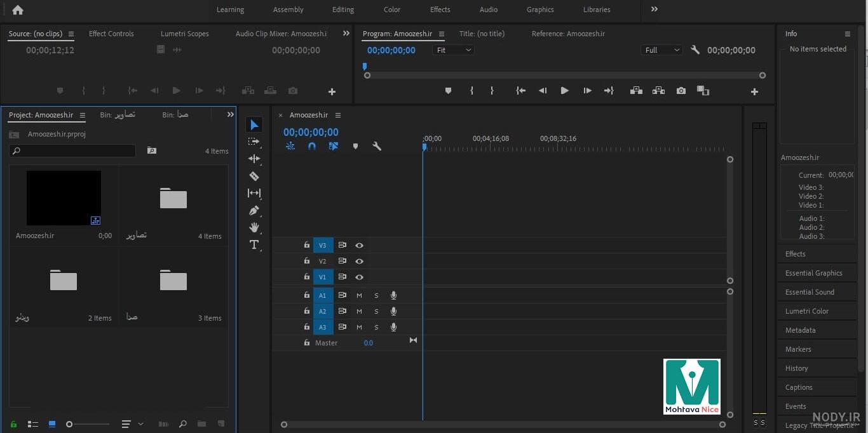Switch Project panel to list view
Viewport: 868px width, 433px height.
(33, 423)
